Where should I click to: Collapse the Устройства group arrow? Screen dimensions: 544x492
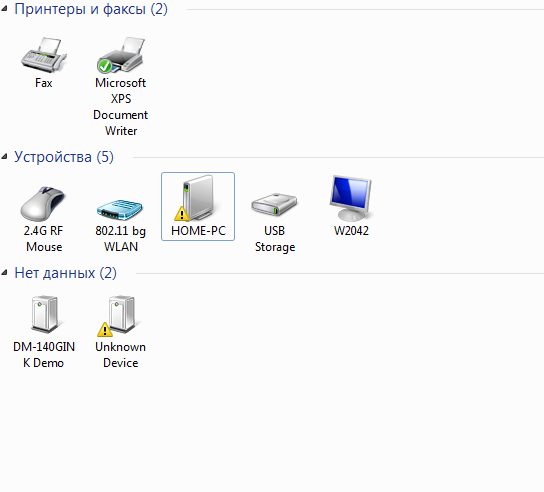(4, 157)
